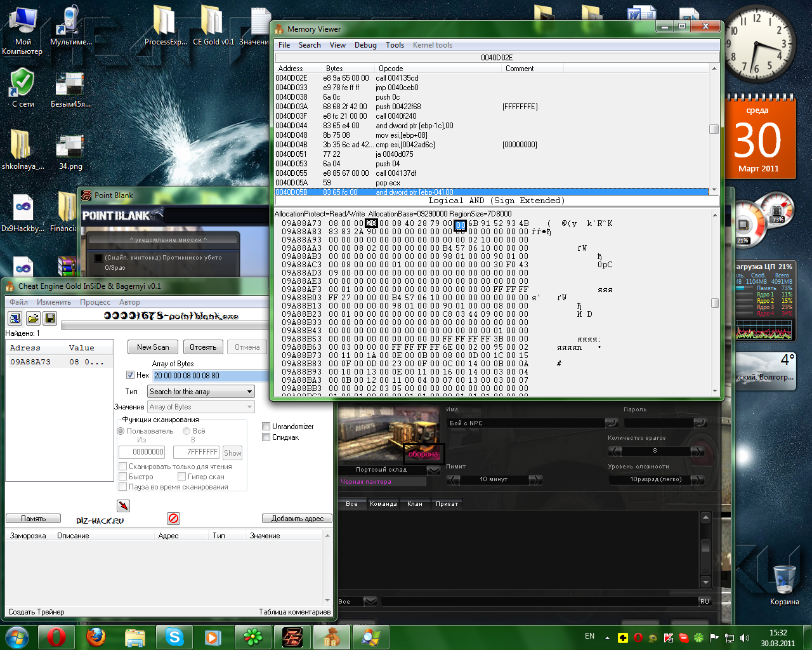812x650 pixels.
Task: Click the Отсеять button
Action: point(203,347)
